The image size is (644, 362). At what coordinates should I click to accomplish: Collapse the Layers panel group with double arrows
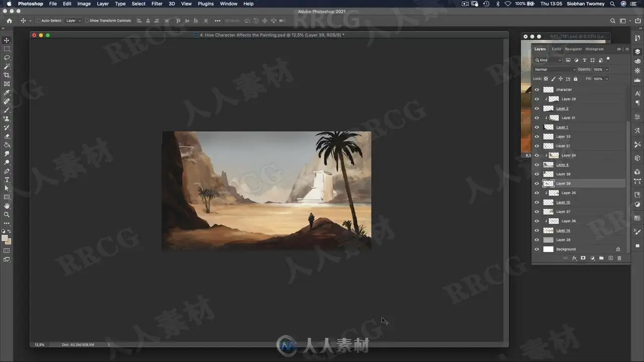pos(619,49)
